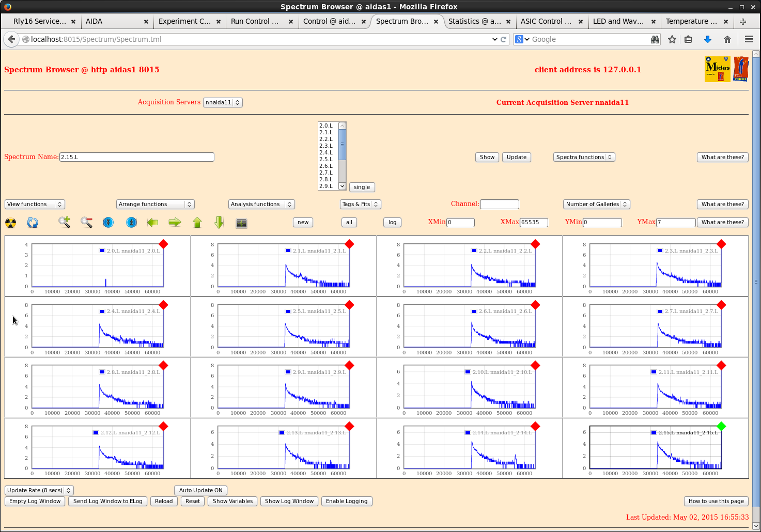
Task: Toggle the red diamond on spectrum 2.5.L
Action: (349, 305)
